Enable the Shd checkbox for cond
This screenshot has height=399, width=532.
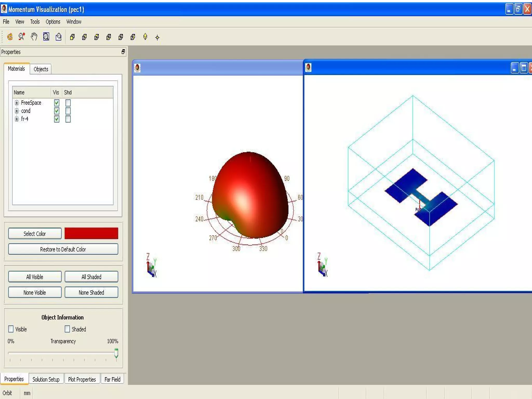click(x=68, y=111)
